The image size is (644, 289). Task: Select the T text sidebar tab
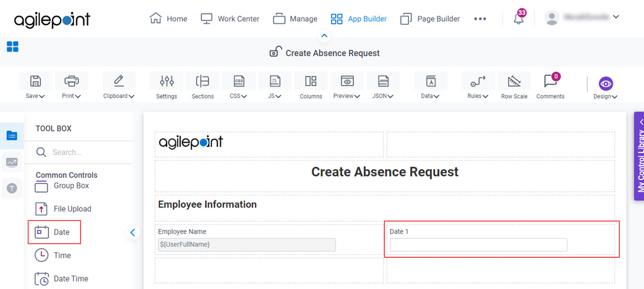coord(12,188)
